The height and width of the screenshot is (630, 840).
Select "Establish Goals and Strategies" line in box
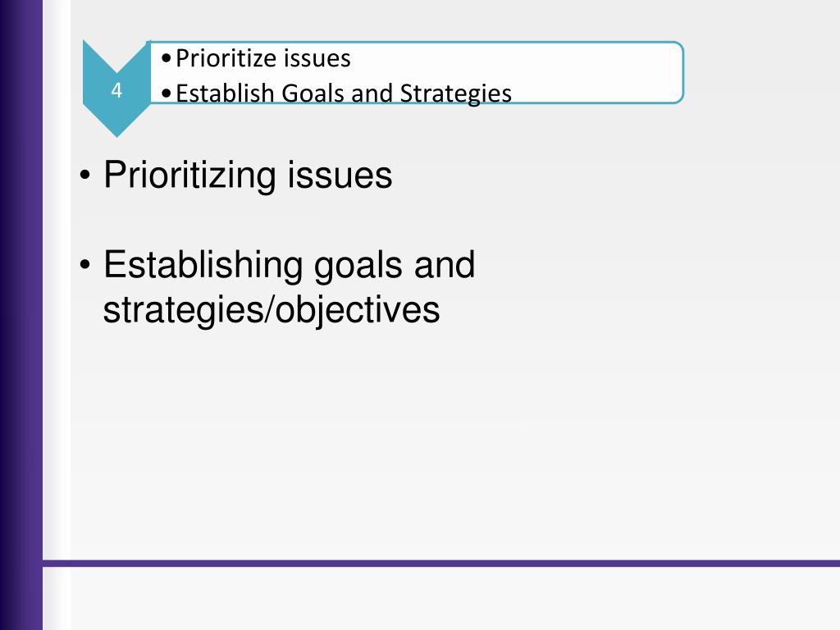pos(344,94)
